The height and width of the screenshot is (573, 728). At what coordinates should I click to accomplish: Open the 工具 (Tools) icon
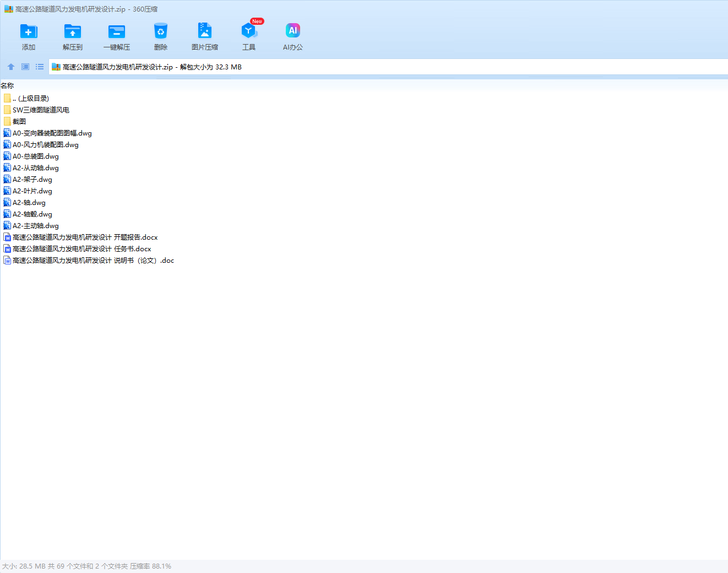point(249,30)
